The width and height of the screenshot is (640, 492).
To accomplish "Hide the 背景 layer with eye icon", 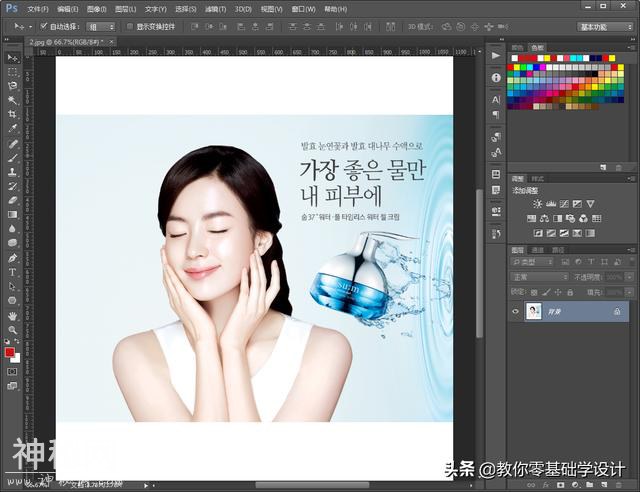I will pos(516,312).
